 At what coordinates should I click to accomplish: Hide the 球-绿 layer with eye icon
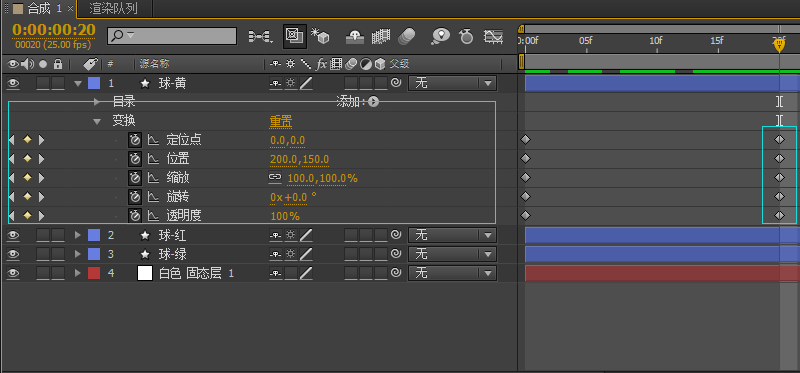[x=13, y=254]
